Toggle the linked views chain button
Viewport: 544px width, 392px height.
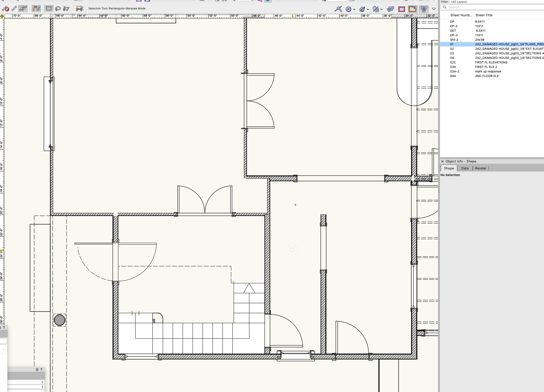[x=424, y=9]
